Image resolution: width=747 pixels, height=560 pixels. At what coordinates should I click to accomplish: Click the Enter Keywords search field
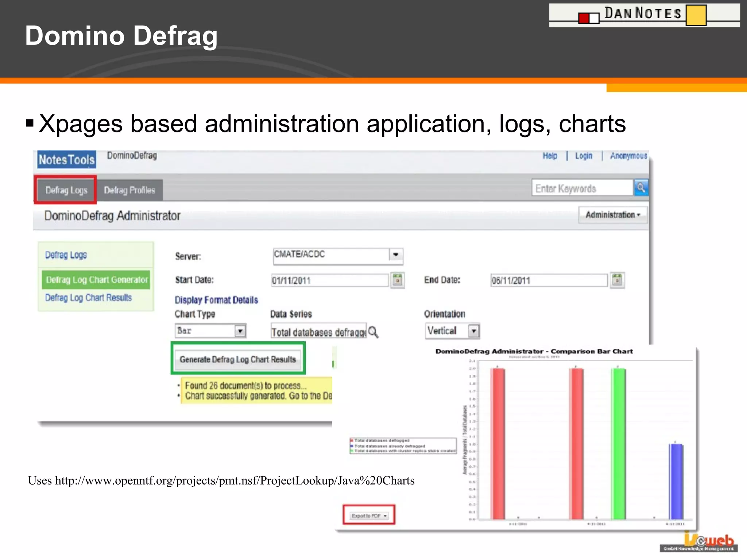[582, 188]
